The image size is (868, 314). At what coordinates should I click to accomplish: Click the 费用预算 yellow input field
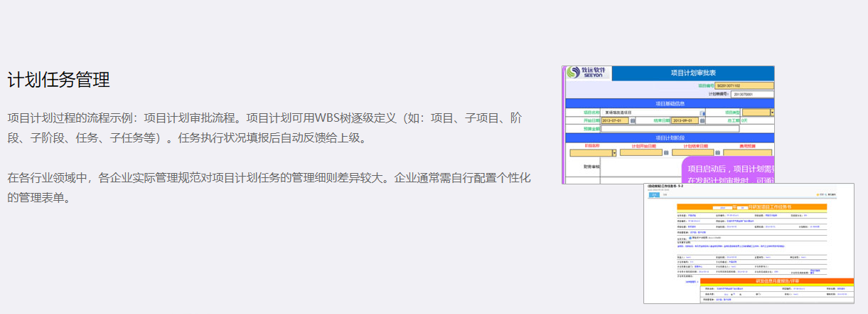point(747,152)
